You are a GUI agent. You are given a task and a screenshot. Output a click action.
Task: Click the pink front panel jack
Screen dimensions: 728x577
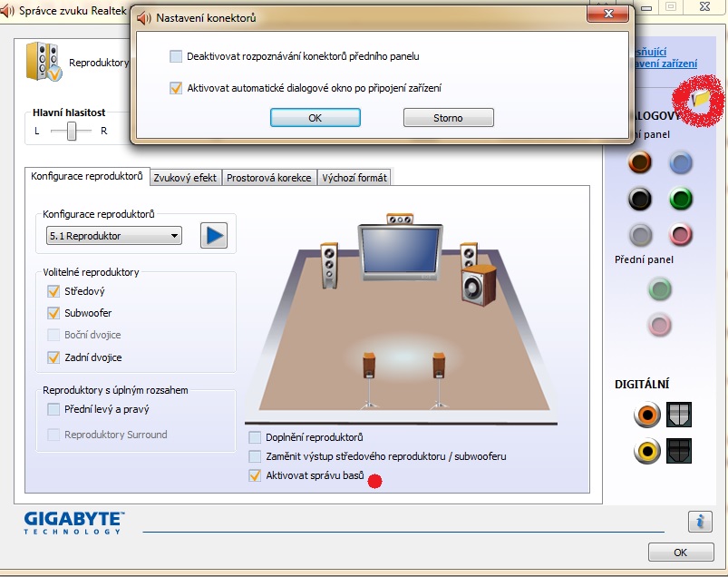(x=660, y=324)
